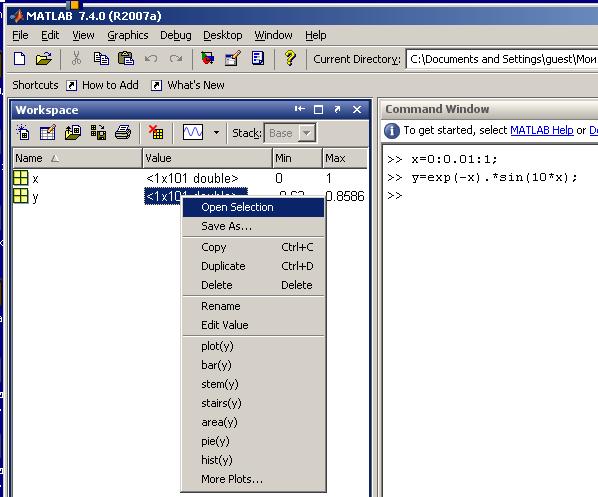Click the Redo arrow icon

click(176, 59)
